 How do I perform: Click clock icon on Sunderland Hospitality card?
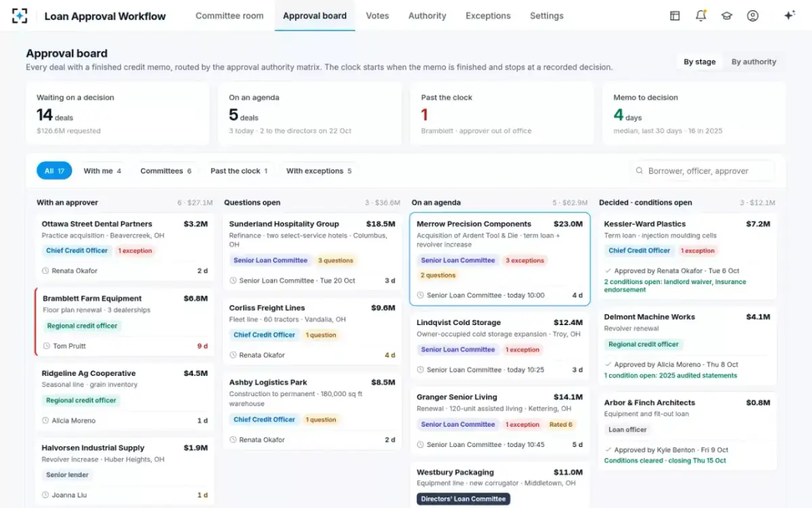click(x=233, y=280)
